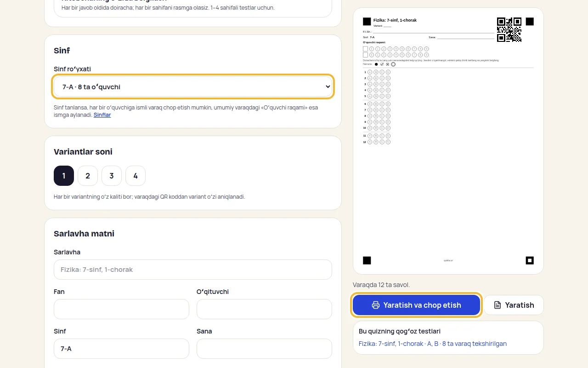Click the printer icon on print button
The width and height of the screenshot is (588, 368).
376,305
